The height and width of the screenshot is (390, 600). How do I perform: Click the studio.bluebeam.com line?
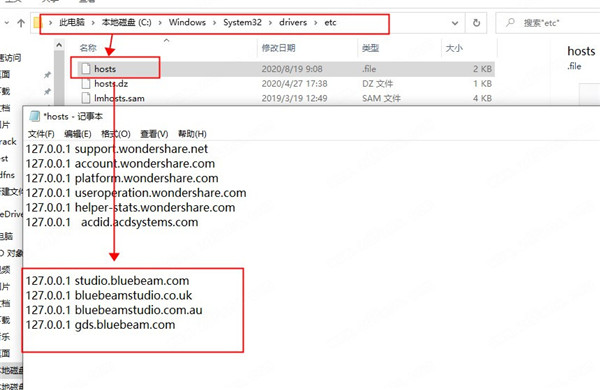[108, 281]
